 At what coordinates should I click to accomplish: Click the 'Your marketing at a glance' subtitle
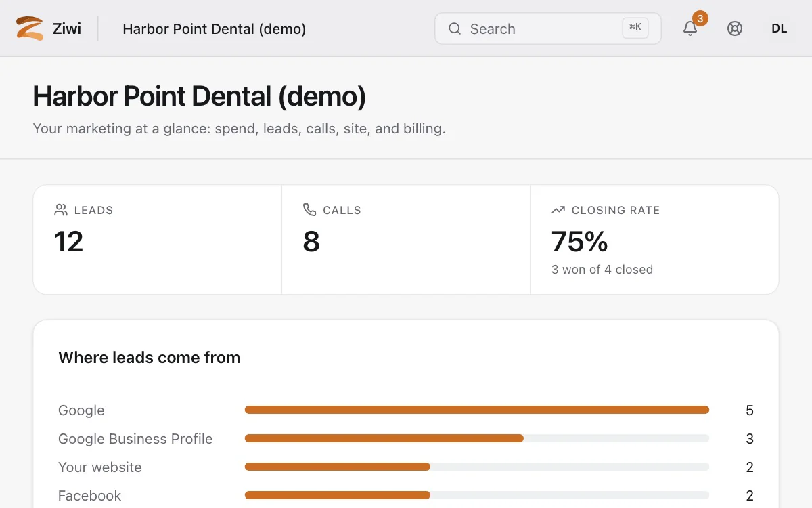(x=239, y=129)
